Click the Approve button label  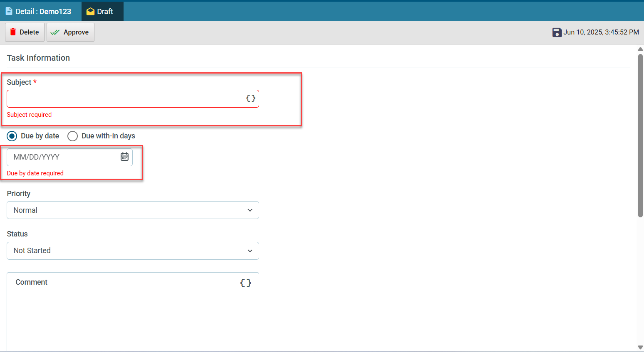point(76,32)
